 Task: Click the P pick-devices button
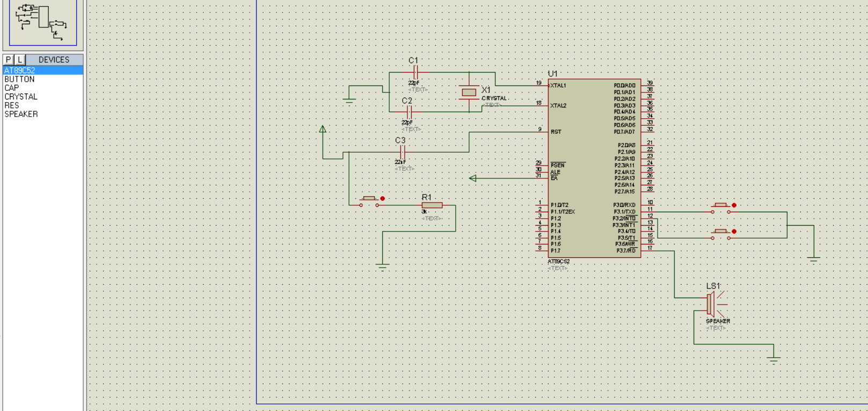point(9,60)
